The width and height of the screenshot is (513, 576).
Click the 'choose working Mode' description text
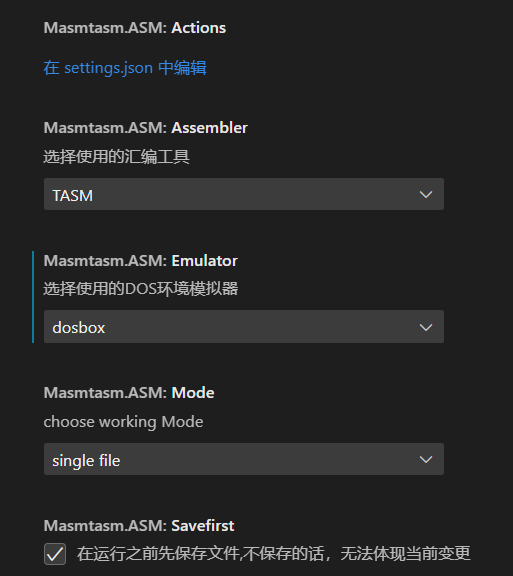click(123, 422)
